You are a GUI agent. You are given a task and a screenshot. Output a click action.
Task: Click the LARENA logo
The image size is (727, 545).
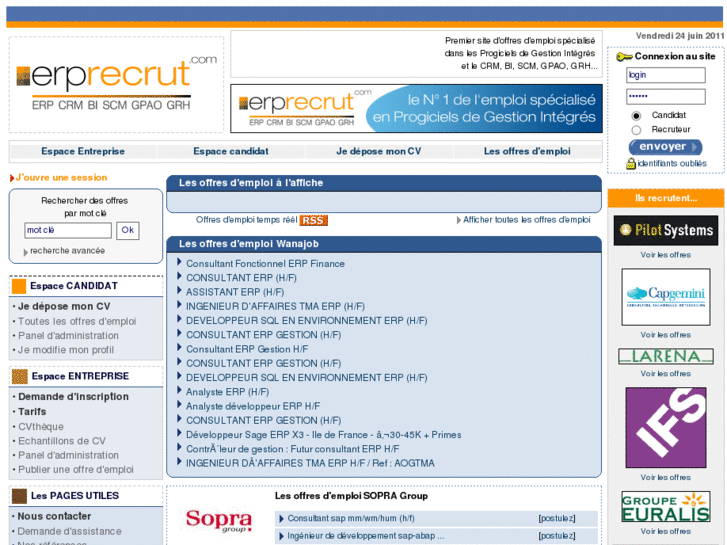point(666,356)
